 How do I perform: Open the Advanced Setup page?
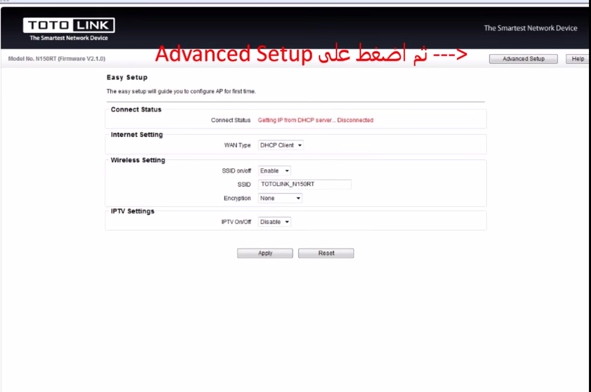tap(523, 59)
